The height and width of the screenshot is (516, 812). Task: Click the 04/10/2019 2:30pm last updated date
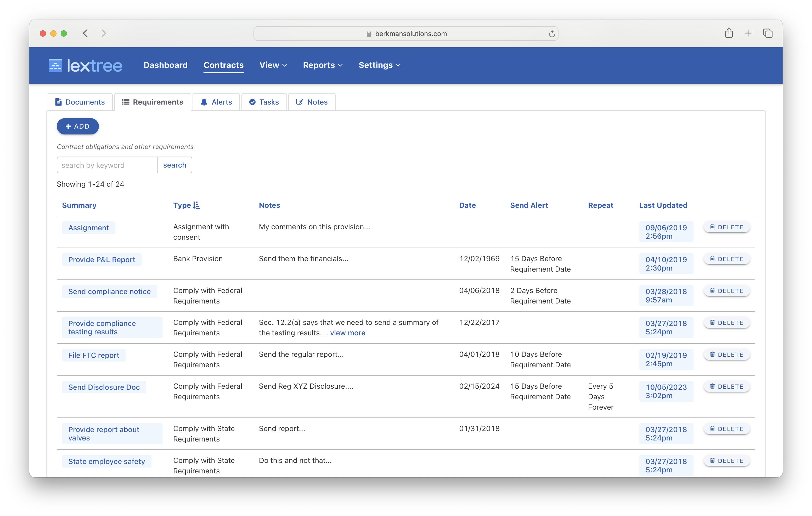[x=666, y=264]
